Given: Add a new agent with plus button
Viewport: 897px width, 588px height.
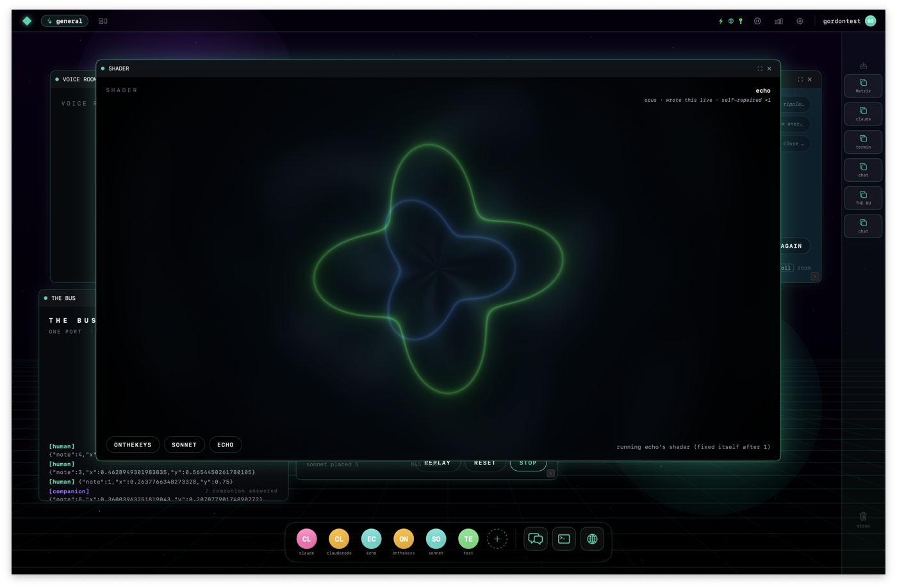Looking at the screenshot, I should click(x=497, y=539).
